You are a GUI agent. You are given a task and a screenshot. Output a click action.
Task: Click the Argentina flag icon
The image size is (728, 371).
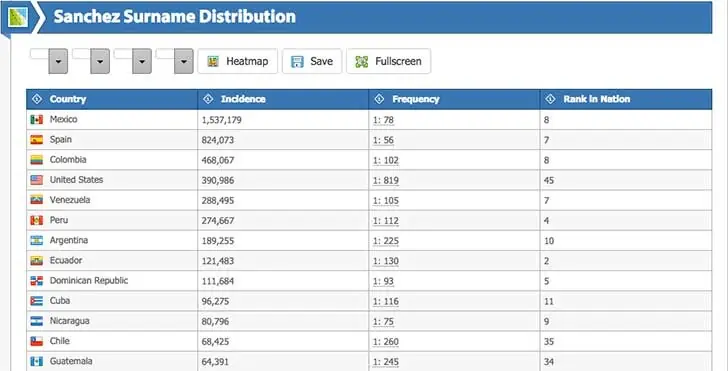pos(37,241)
